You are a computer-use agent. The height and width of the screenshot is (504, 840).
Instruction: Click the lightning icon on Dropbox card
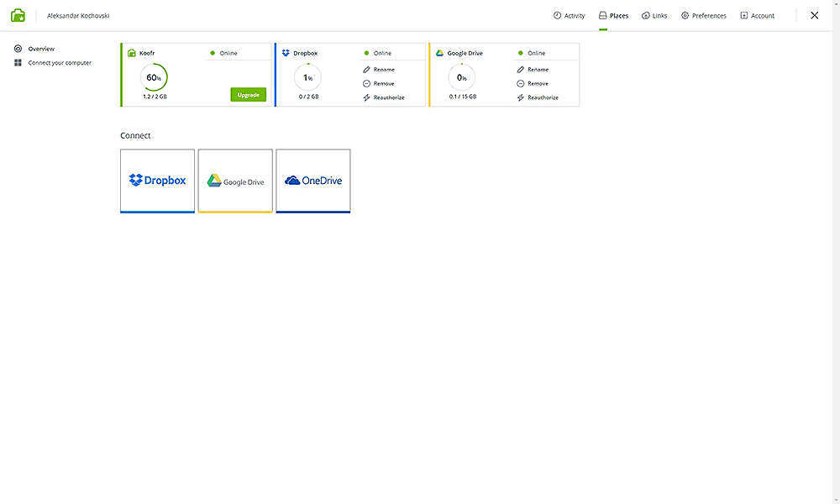(x=366, y=97)
